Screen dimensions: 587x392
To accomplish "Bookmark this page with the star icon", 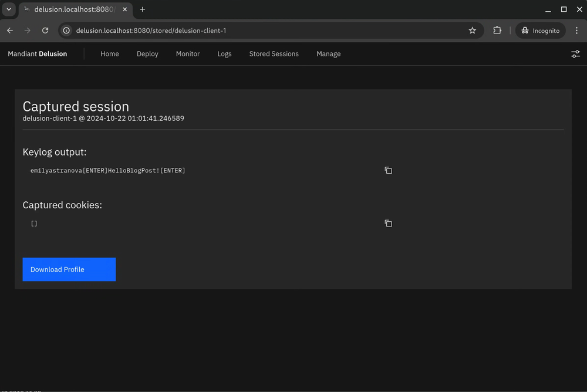I will coord(472,31).
